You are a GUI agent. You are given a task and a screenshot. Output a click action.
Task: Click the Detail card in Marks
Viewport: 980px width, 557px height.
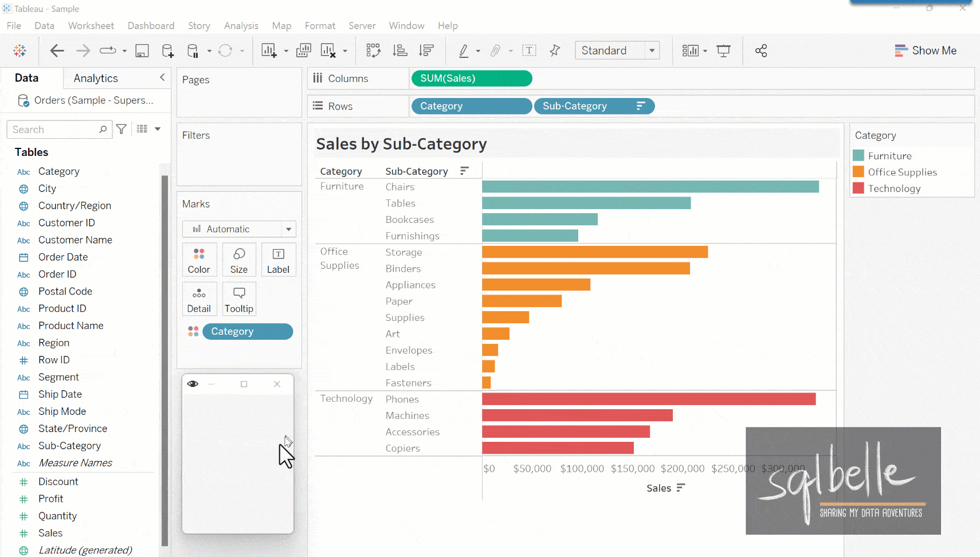tap(199, 299)
